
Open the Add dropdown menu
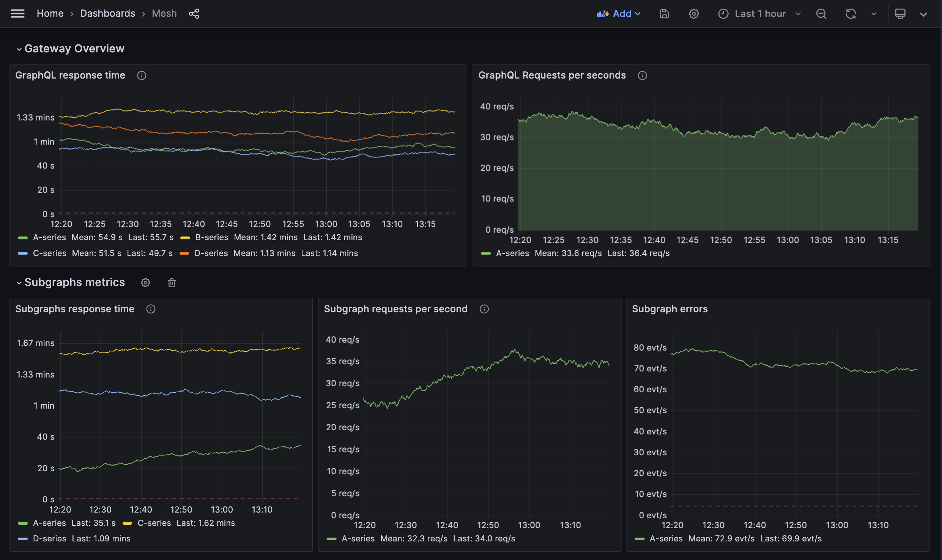tap(619, 14)
